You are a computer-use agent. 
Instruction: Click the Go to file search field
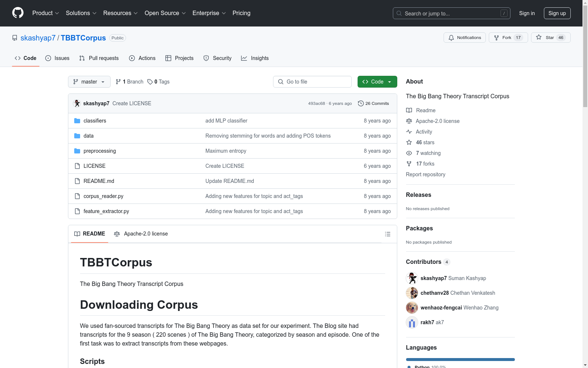pos(312,82)
